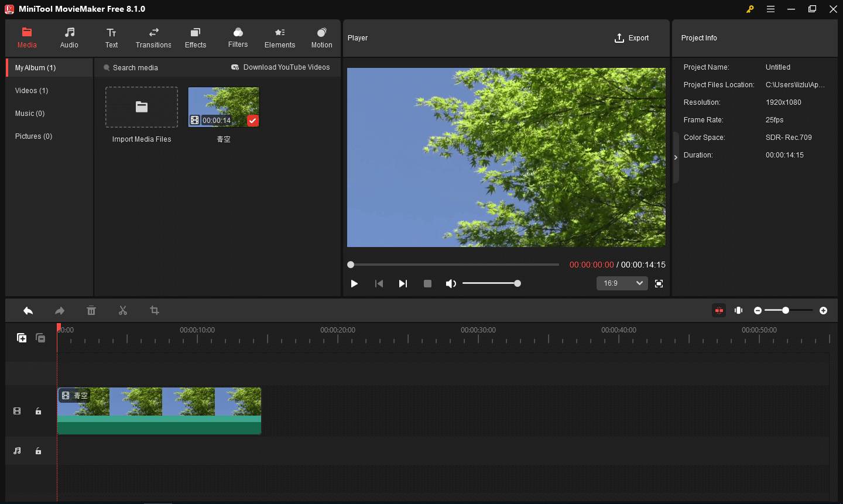
Task: Click the frame rate value 25fps
Action: pos(775,120)
